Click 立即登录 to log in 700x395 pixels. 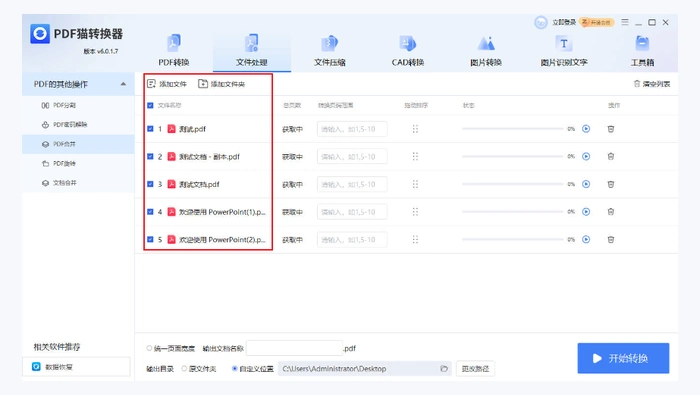coord(564,22)
